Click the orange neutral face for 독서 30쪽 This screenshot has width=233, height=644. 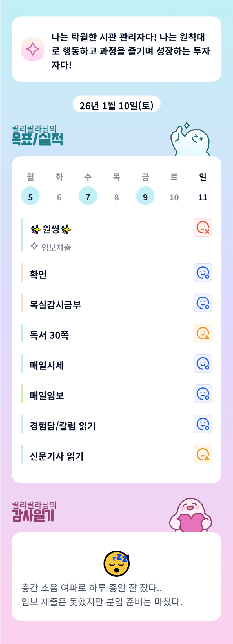click(203, 333)
